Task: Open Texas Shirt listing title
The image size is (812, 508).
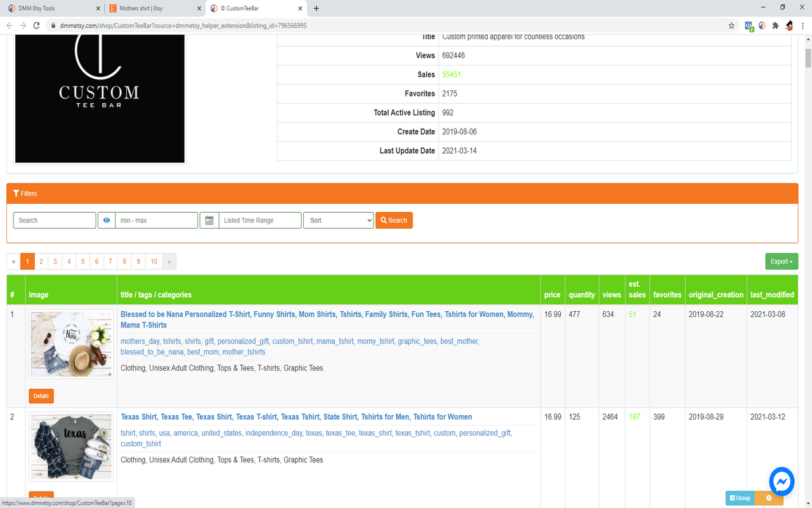Action: pos(296,417)
